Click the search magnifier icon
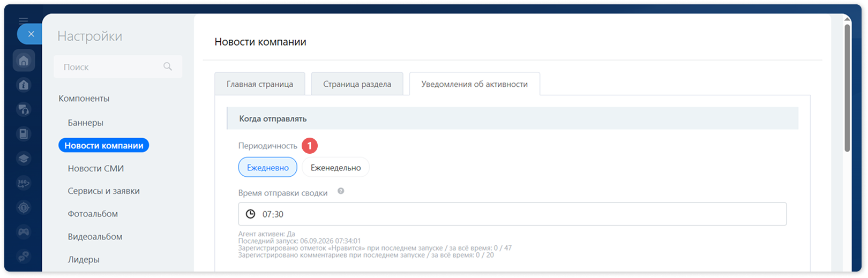The width and height of the screenshot is (868, 278). click(168, 66)
